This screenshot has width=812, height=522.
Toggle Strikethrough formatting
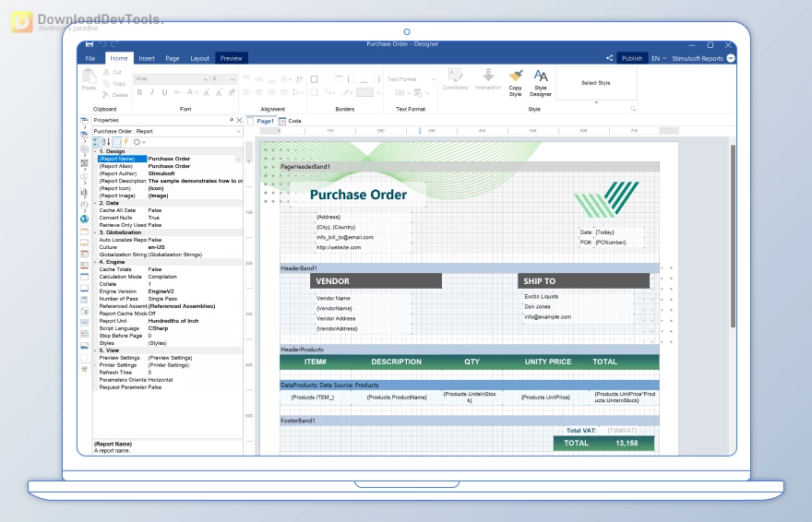pos(176,92)
